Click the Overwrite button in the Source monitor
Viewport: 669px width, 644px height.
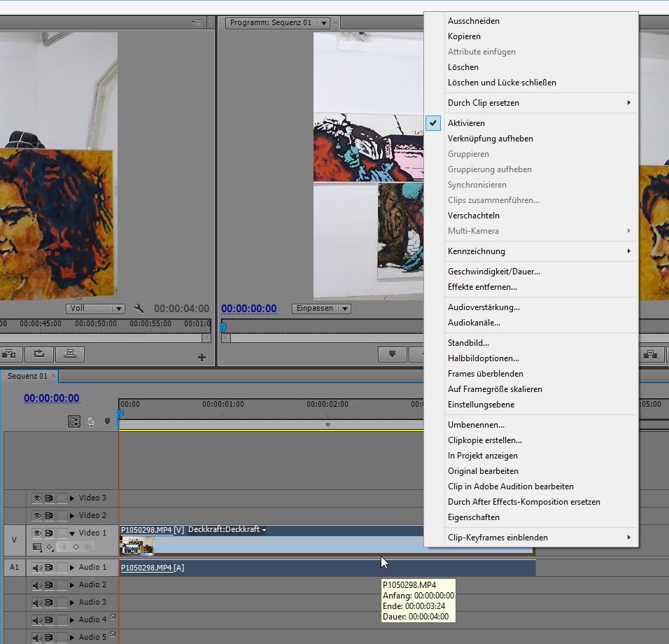[70, 354]
